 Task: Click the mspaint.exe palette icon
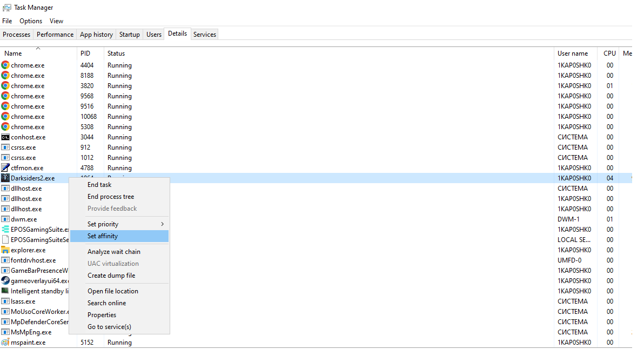click(x=5, y=342)
